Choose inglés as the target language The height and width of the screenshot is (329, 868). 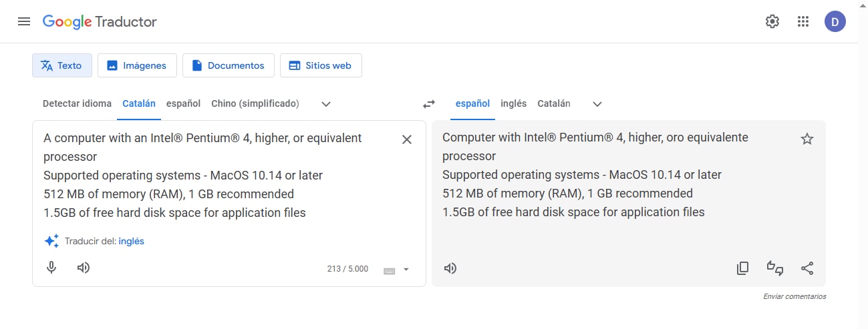pos(513,103)
